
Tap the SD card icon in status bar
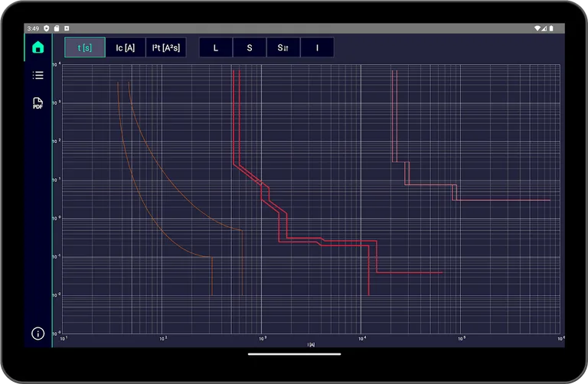(x=57, y=28)
